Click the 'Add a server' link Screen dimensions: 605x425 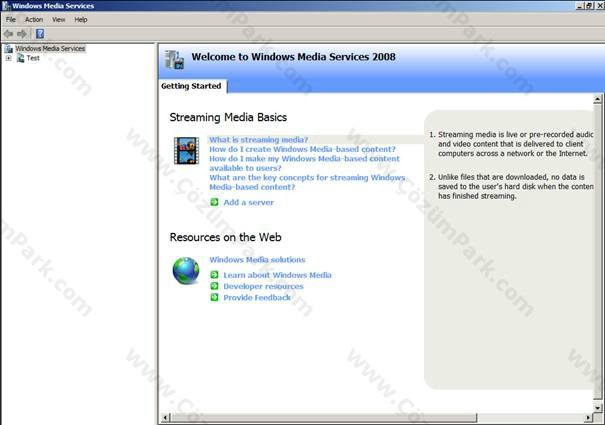point(248,202)
